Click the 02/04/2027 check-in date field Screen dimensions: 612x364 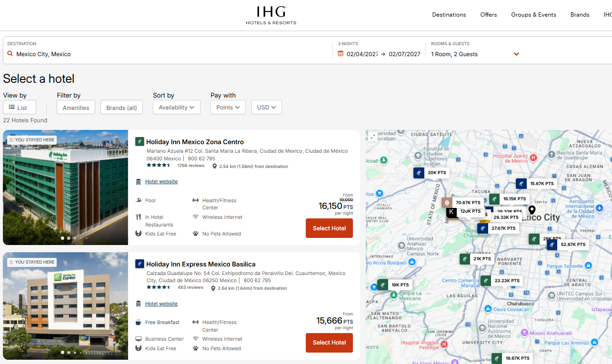coord(362,54)
